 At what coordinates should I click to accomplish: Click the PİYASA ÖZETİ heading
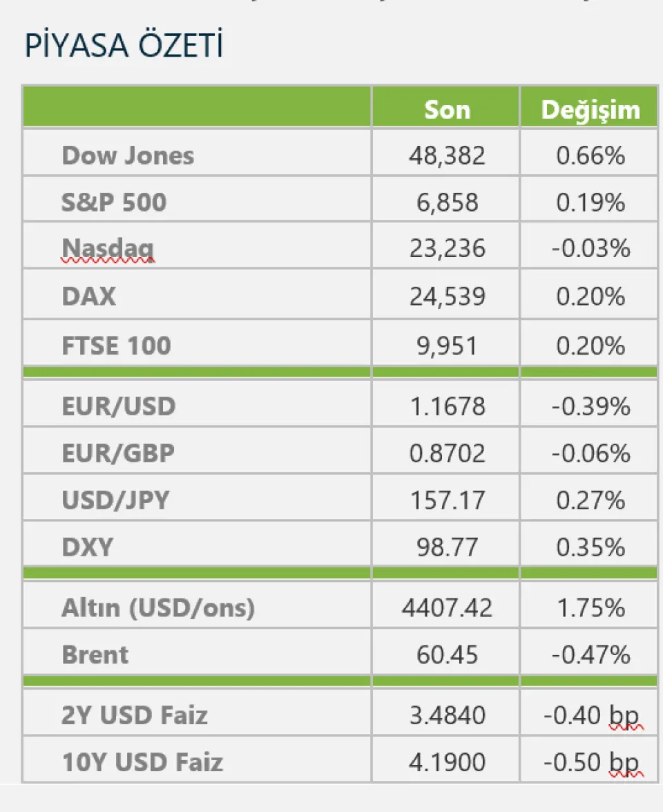click(124, 46)
